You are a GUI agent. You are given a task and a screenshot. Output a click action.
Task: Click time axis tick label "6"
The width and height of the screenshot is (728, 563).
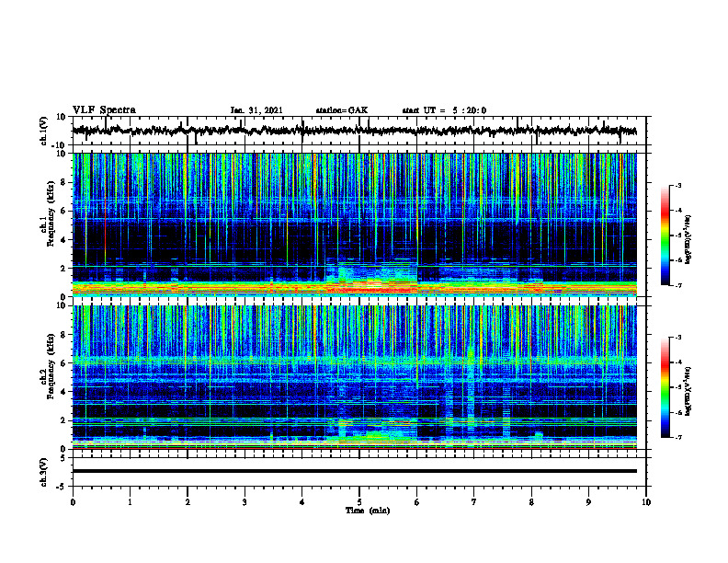point(417,502)
